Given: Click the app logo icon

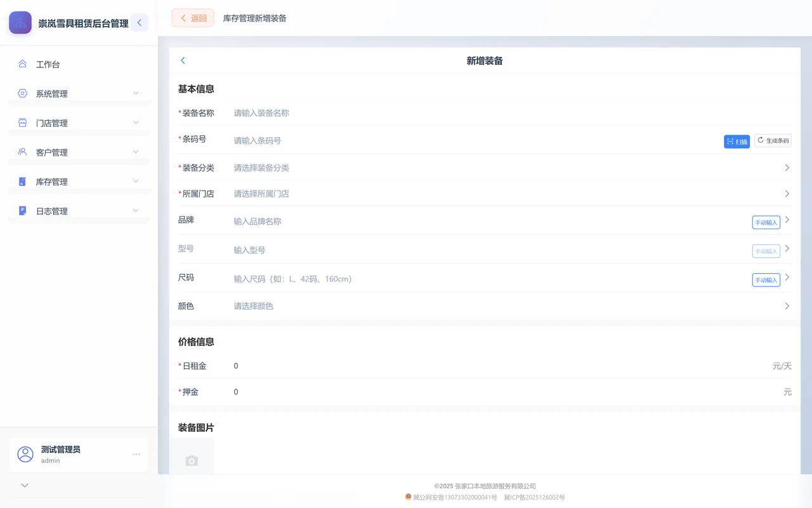Looking at the screenshot, I should click(x=20, y=23).
